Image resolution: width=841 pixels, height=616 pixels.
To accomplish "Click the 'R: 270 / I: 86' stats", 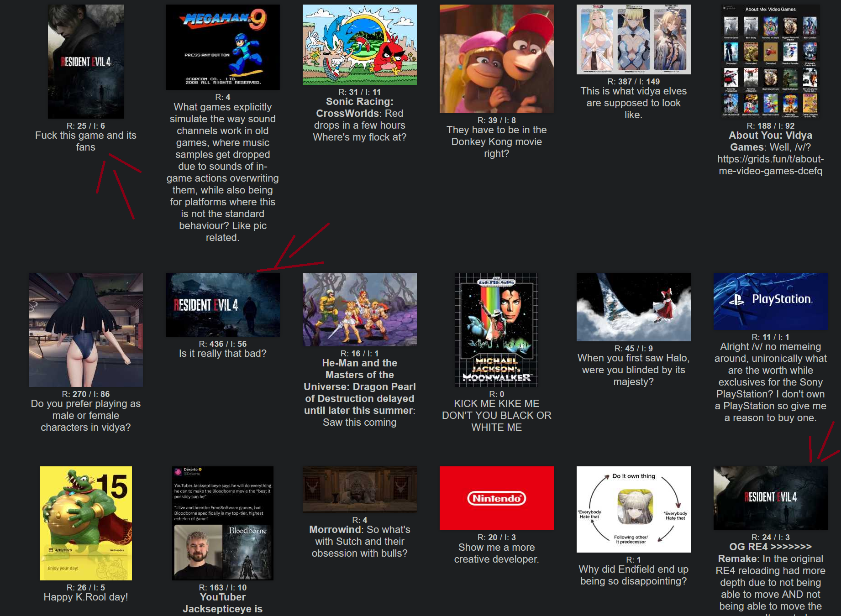I will [x=86, y=394].
